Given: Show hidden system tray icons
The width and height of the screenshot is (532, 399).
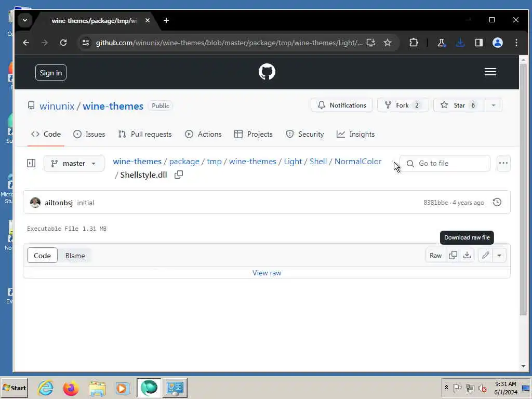Looking at the screenshot, I should pos(446,388).
